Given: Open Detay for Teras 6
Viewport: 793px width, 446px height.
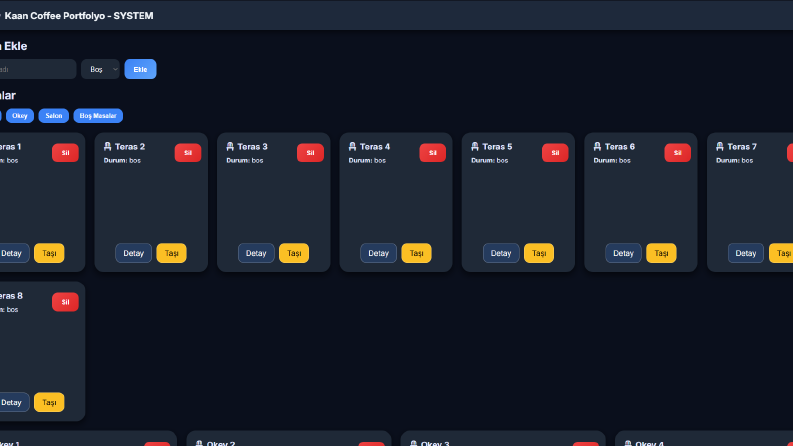Looking at the screenshot, I should tap(623, 253).
